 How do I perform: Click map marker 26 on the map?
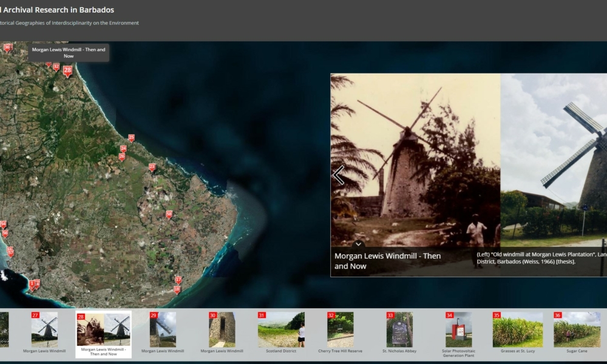(x=121, y=157)
